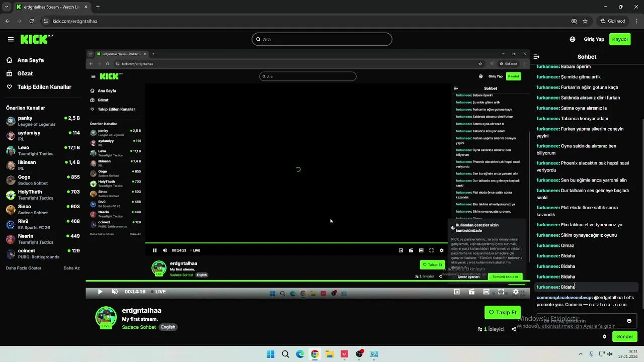Open outer player settings gear

516,292
